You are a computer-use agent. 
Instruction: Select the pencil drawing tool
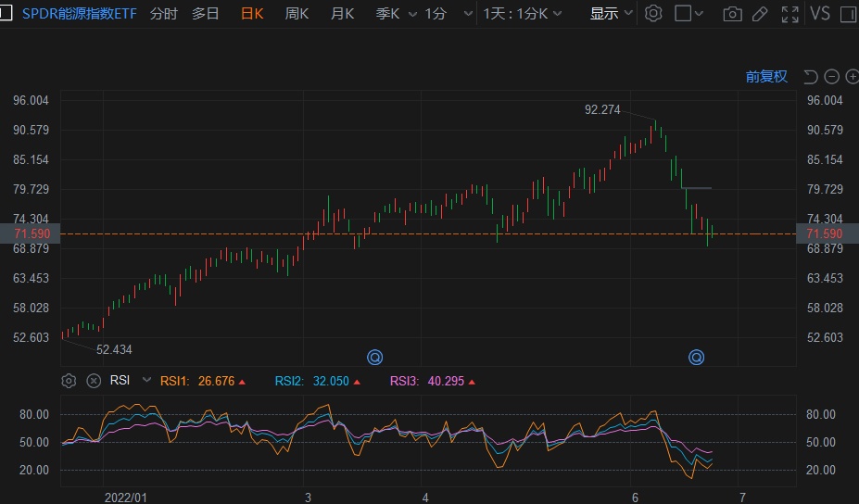pyautogui.click(x=760, y=14)
